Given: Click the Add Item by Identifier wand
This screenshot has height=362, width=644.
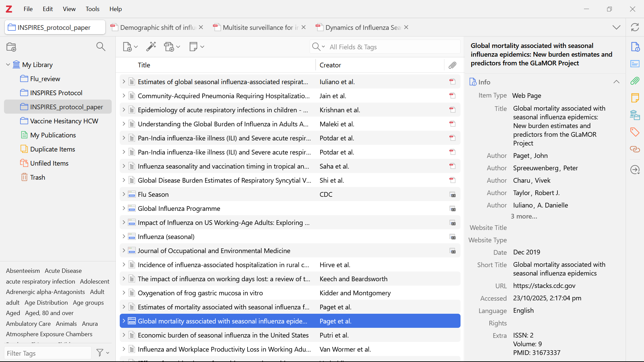Looking at the screenshot, I should pyautogui.click(x=151, y=47).
